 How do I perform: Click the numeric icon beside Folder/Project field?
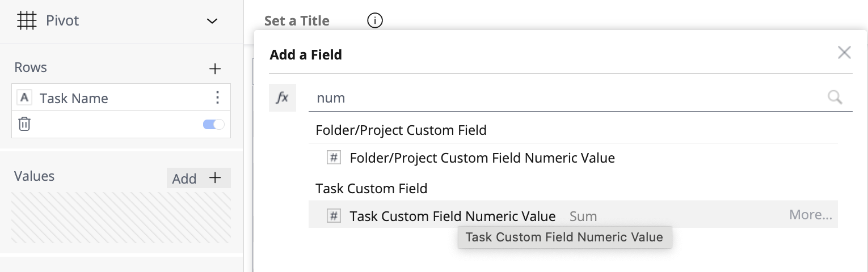coord(334,158)
